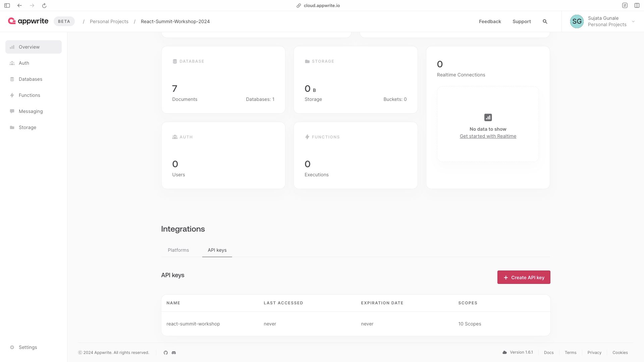Open the GitHub icon in footer

pyautogui.click(x=166, y=353)
